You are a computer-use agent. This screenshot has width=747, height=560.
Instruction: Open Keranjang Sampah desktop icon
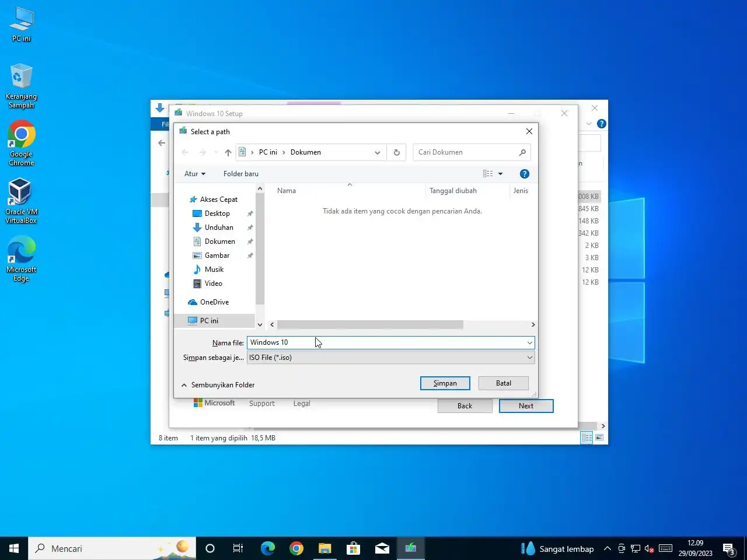tap(21, 86)
